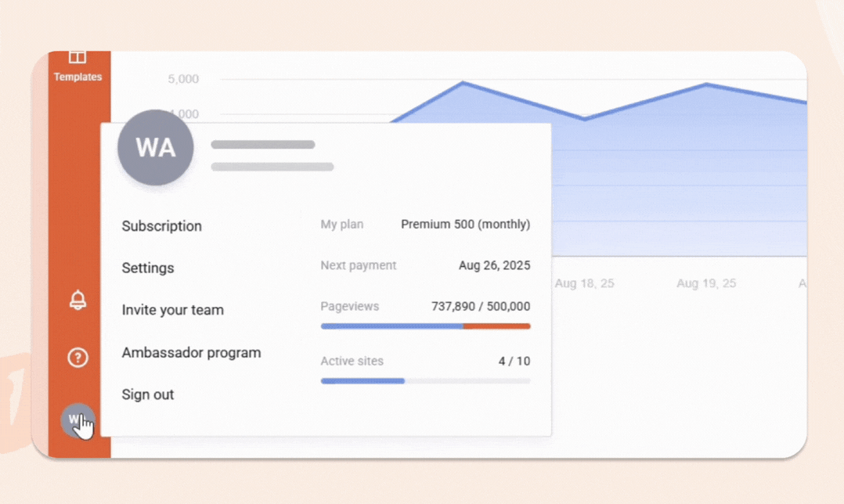
Task: Click the large WA profile avatar
Action: [156, 148]
